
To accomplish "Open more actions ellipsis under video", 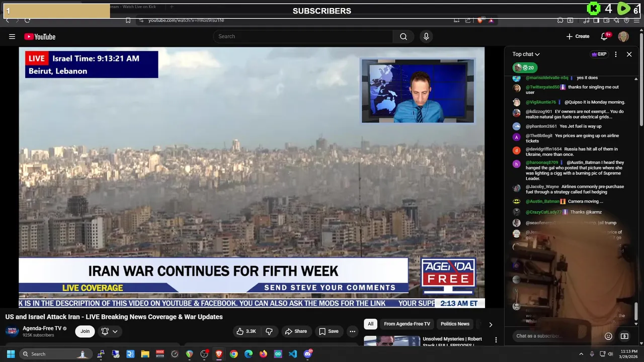I will coord(352,331).
